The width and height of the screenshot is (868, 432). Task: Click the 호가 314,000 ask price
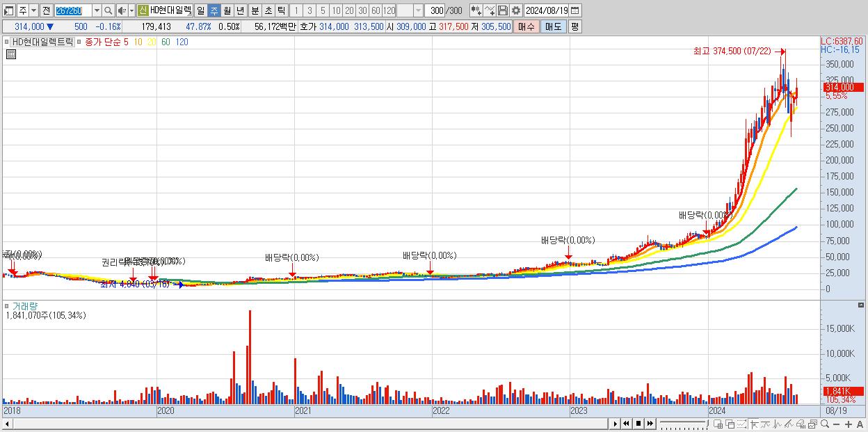pos(333,26)
